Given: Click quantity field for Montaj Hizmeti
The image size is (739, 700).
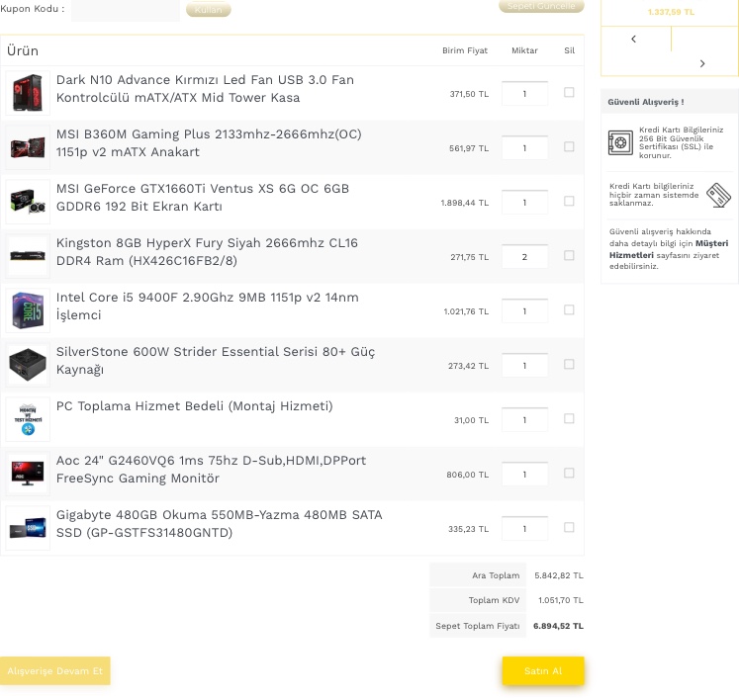Looking at the screenshot, I should click(524, 420).
